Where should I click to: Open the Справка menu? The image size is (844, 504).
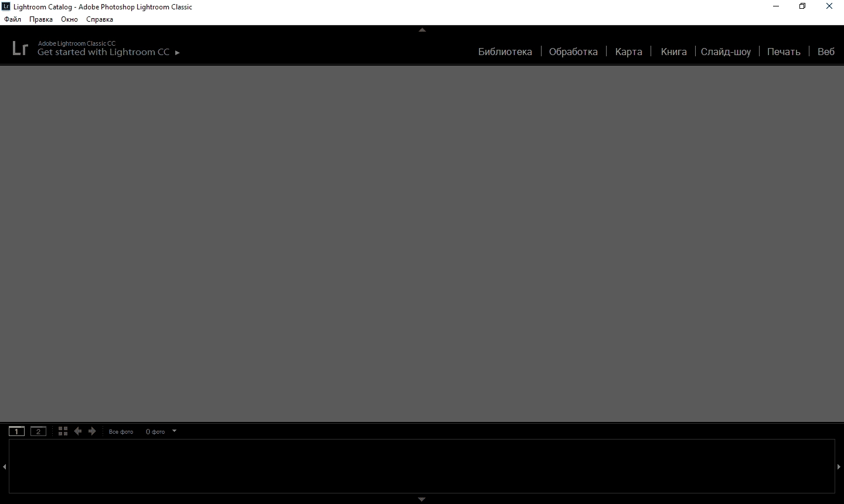click(100, 19)
